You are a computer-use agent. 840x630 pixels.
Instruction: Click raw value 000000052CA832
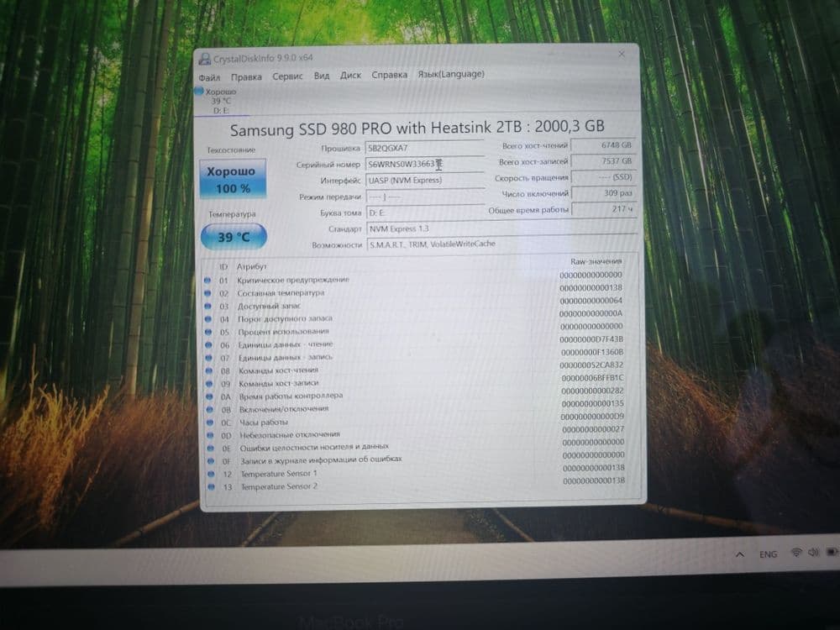591,365
